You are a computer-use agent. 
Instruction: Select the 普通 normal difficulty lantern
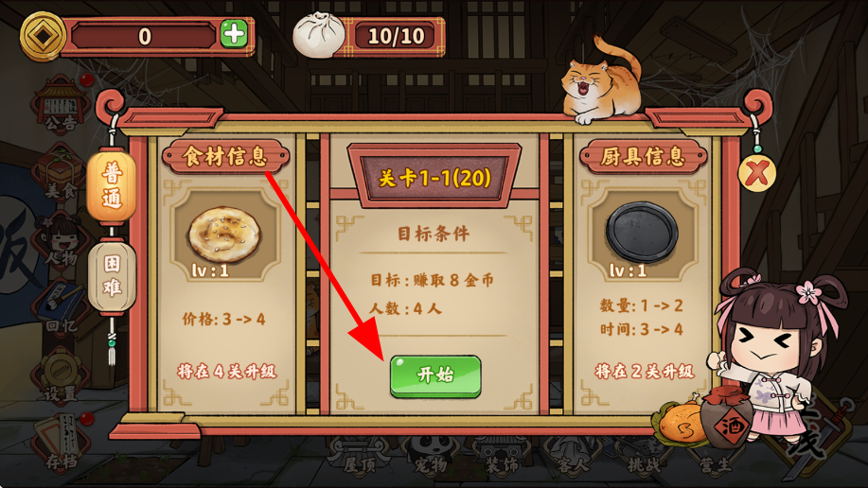(x=112, y=186)
